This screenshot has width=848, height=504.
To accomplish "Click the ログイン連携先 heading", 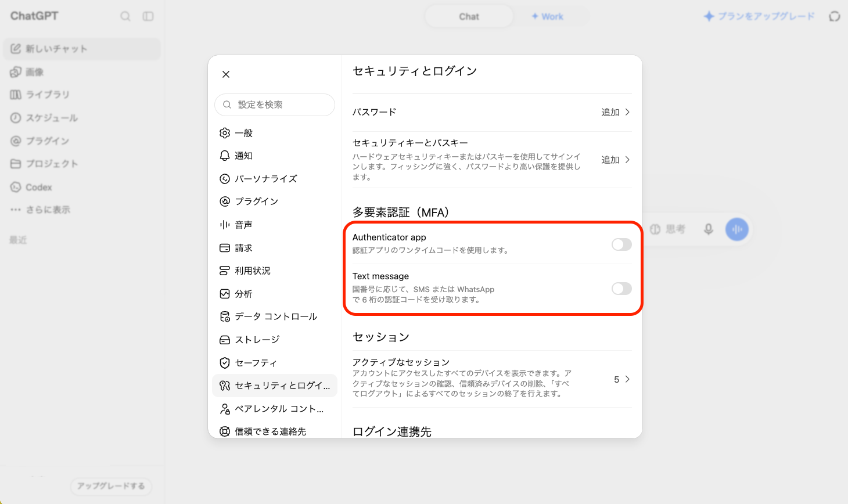I will tap(392, 432).
